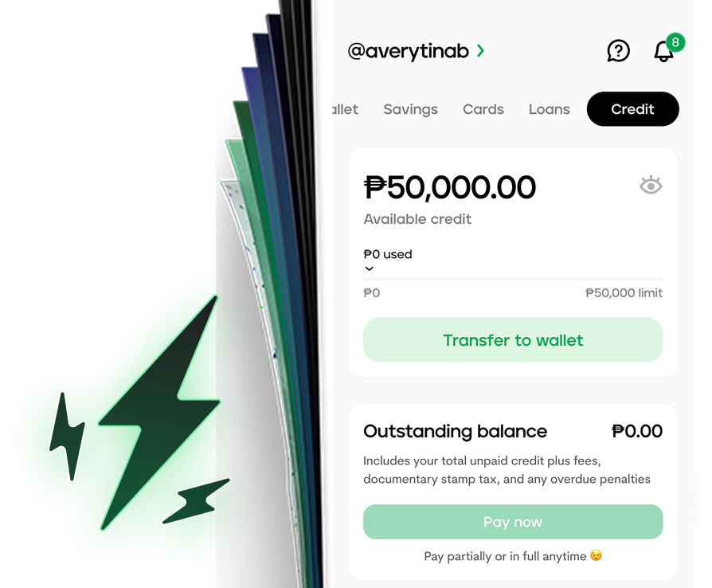
Task: Click the Pay now button
Action: (513, 522)
